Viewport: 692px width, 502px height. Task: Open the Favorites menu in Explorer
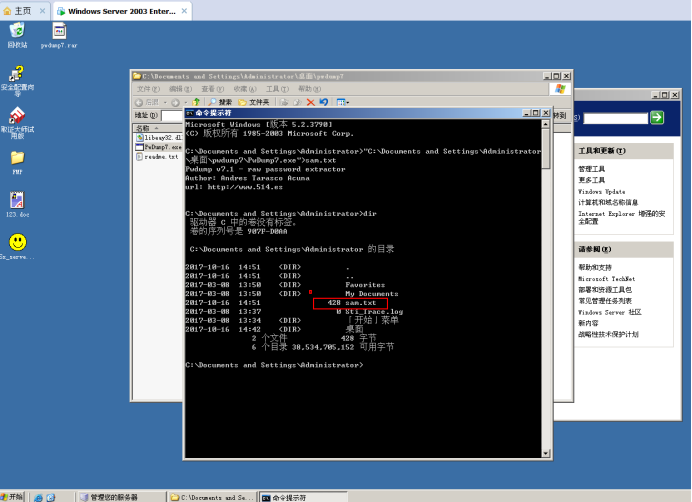245,89
